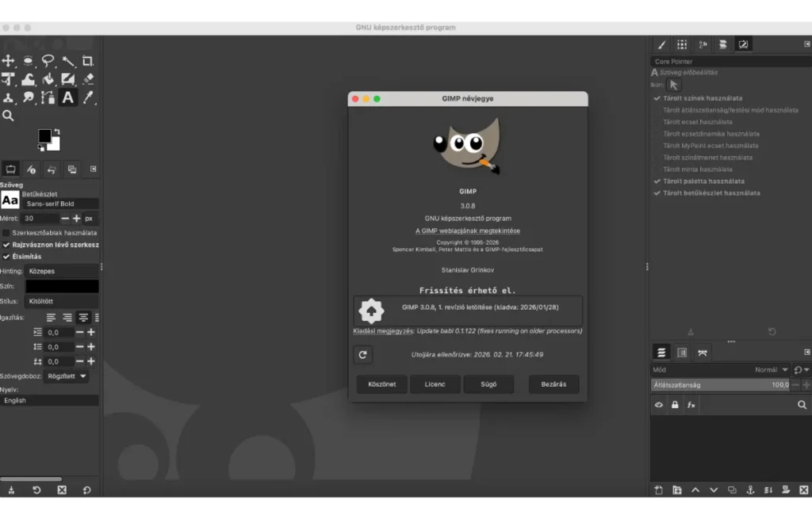Open the tool options tab menu arrow

pos(94,170)
